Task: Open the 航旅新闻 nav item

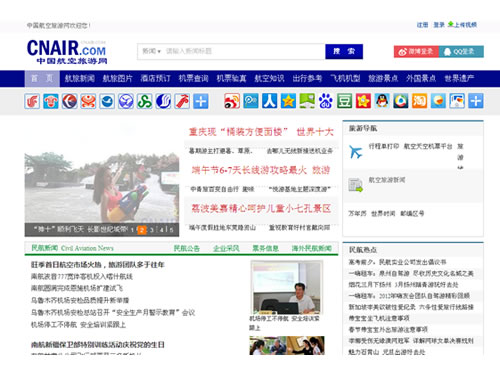Action: (x=79, y=79)
